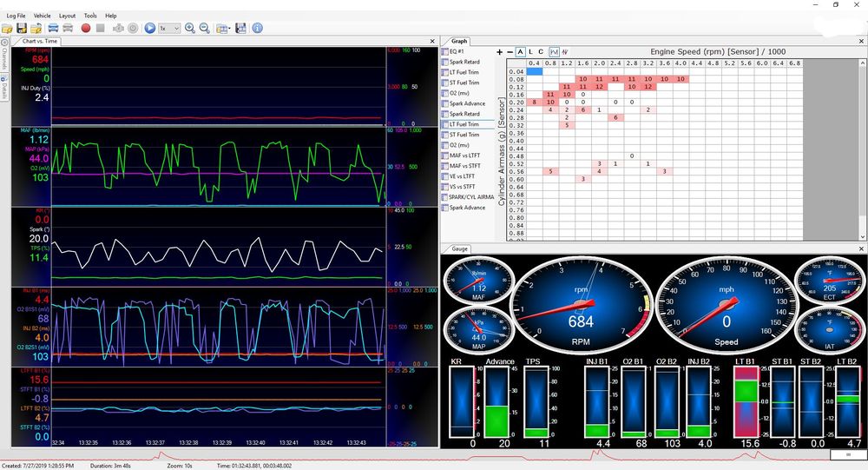Open the Tools menu
This screenshot has height=470, width=868.
pos(90,16)
